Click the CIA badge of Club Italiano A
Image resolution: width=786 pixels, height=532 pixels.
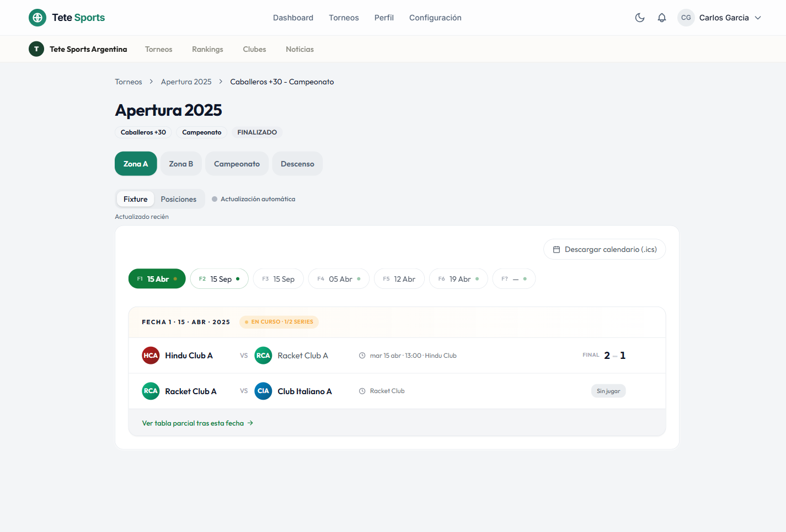tap(263, 391)
